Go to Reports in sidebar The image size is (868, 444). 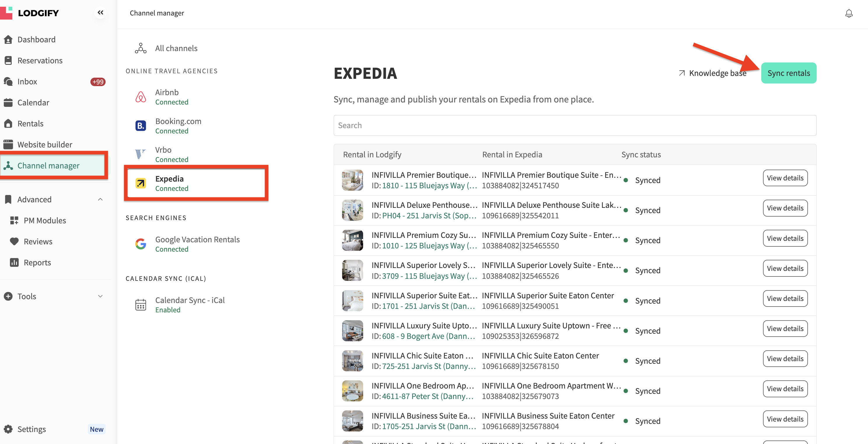[x=37, y=262]
